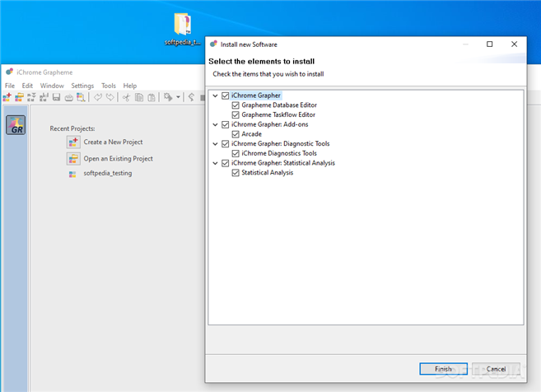Click the Undo arrow in the toolbar
Screen dimensions: 541x392
pyautogui.click(x=98, y=97)
